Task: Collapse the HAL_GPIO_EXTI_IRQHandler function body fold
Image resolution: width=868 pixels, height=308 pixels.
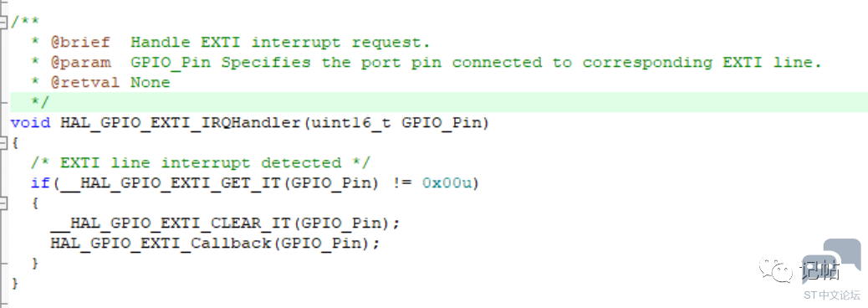Action: point(3,143)
